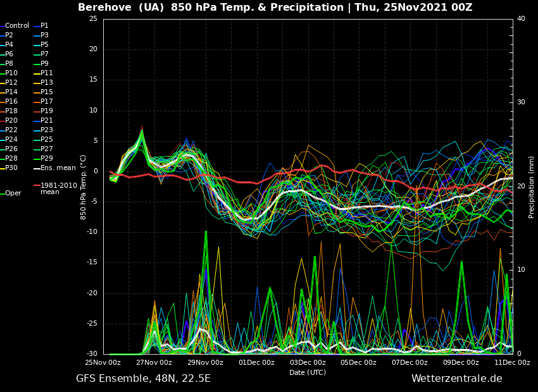Image resolution: width=538 pixels, height=392 pixels.
Task: Click the Precipitation (mm) axis label
Action: (x=532, y=187)
